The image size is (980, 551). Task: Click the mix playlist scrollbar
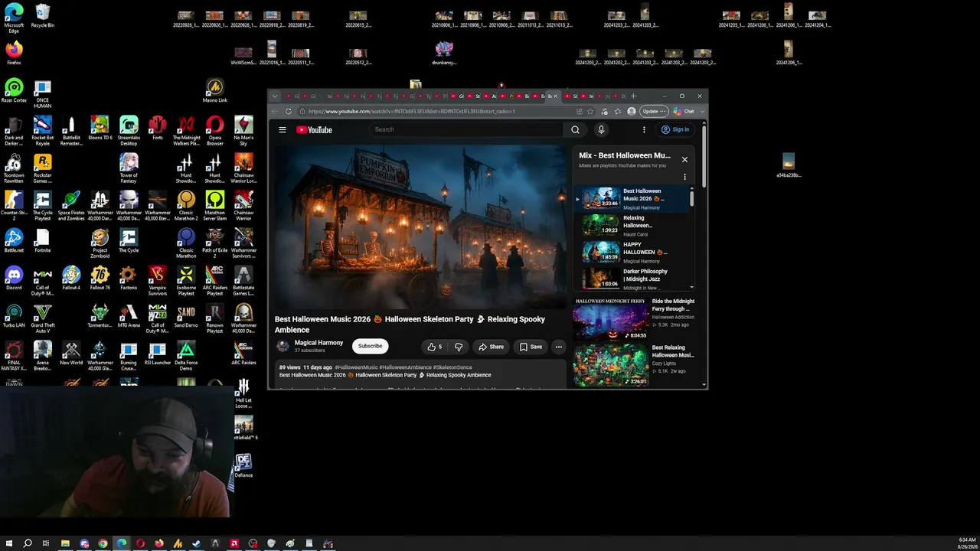[692, 198]
